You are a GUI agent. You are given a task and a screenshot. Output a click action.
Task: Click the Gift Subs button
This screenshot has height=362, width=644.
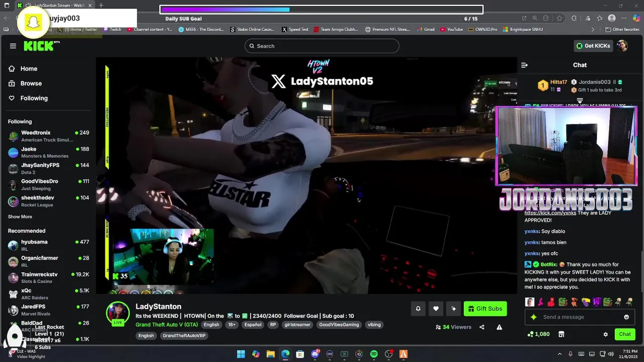(485, 309)
